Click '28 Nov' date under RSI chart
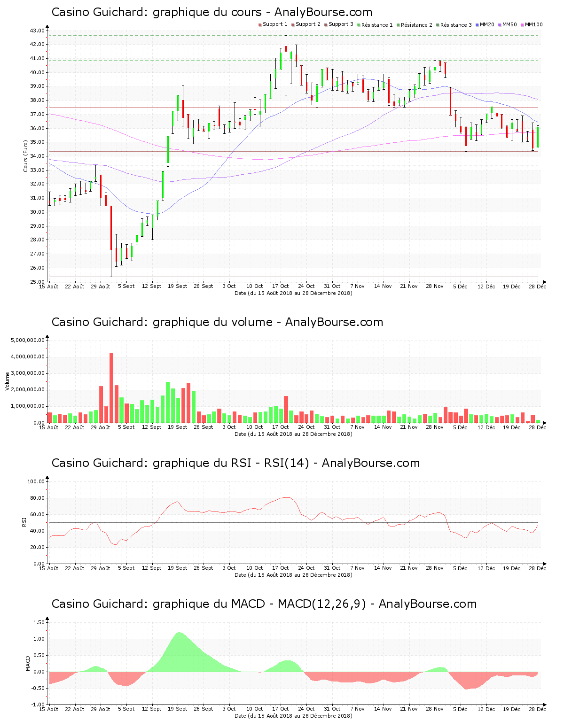This screenshot has height=728, width=564. click(x=435, y=568)
